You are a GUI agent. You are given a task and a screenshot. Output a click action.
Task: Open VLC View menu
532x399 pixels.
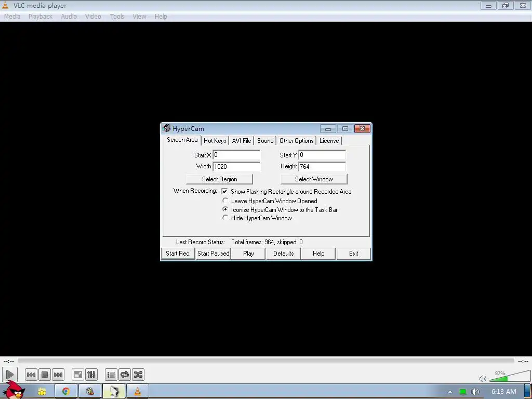(139, 16)
